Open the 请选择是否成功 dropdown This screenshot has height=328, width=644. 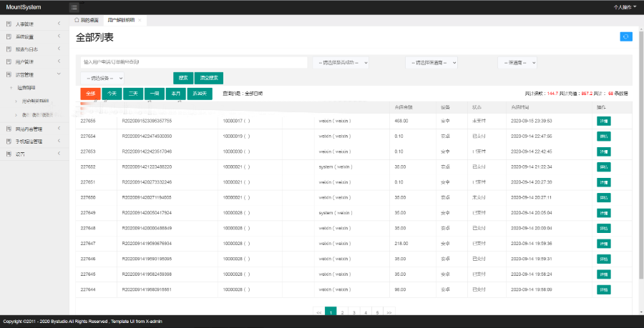click(342, 62)
